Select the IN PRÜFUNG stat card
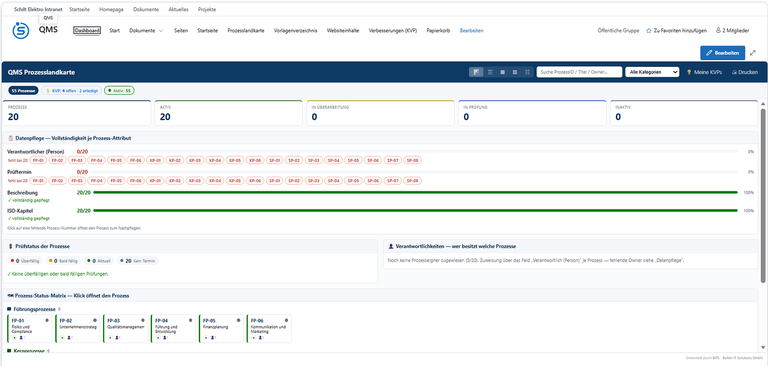Screen dimensions: 768x366 click(532, 113)
